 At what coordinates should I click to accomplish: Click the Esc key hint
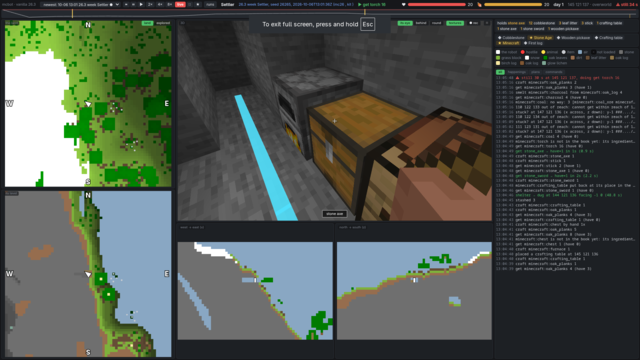click(x=368, y=24)
